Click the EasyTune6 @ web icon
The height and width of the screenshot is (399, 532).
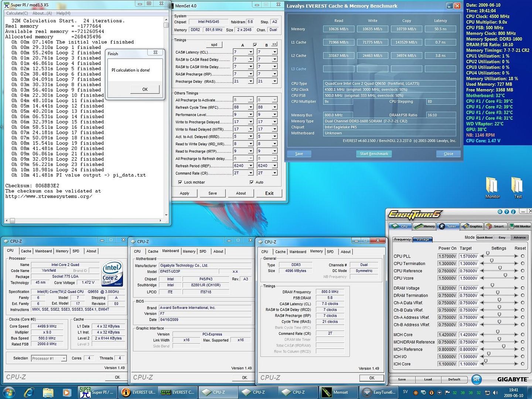point(500,212)
